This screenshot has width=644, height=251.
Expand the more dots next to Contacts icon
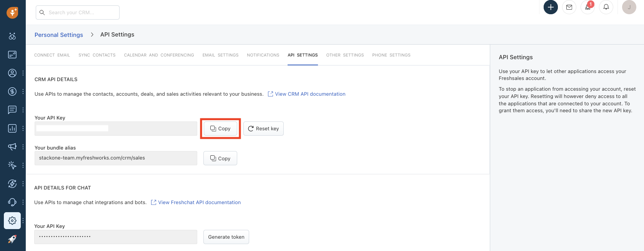pos(23,73)
